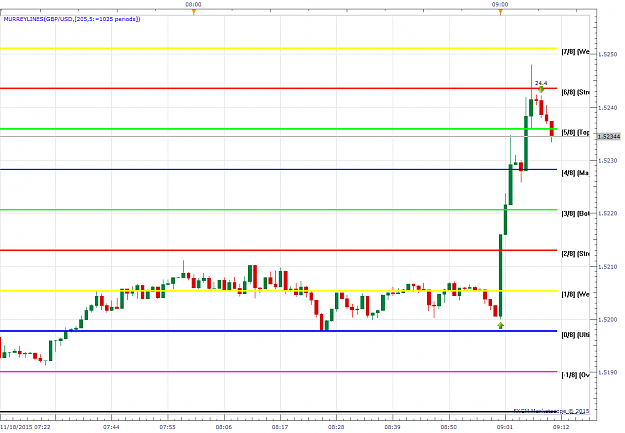Click the [2/8] line label
This screenshot has height=433, width=625.
(575, 254)
